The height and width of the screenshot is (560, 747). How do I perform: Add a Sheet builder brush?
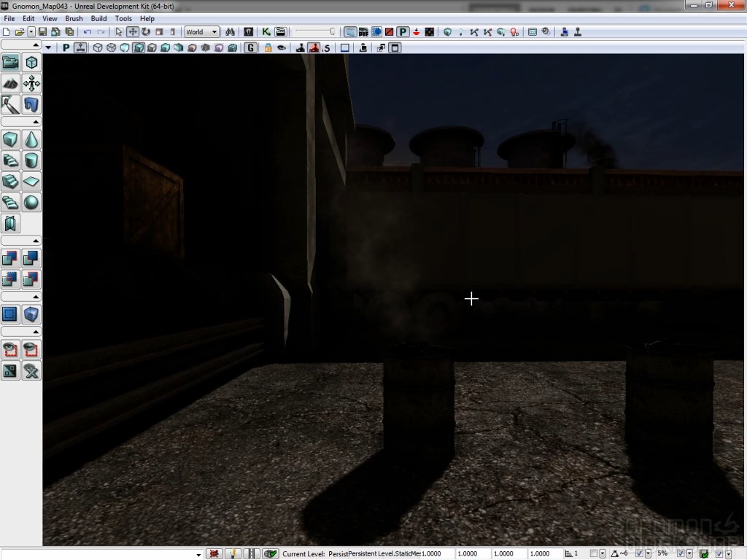(31, 182)
